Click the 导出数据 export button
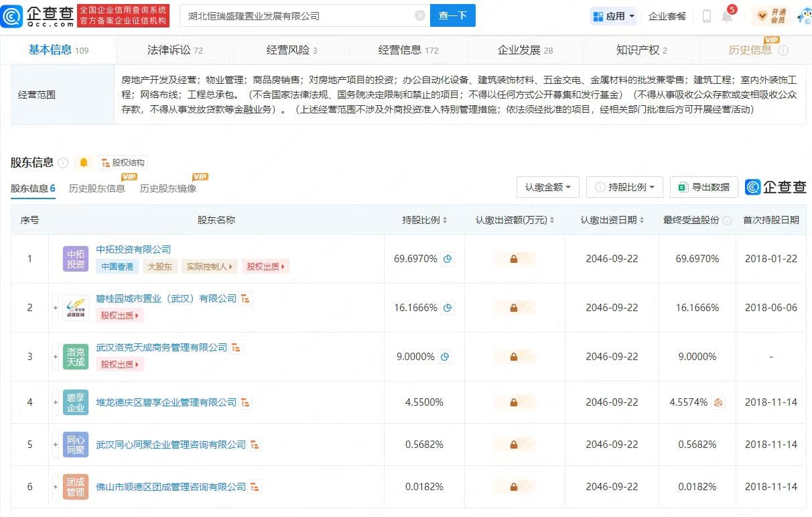The width and height of the screenshot is (812, 517). [704, 187]
